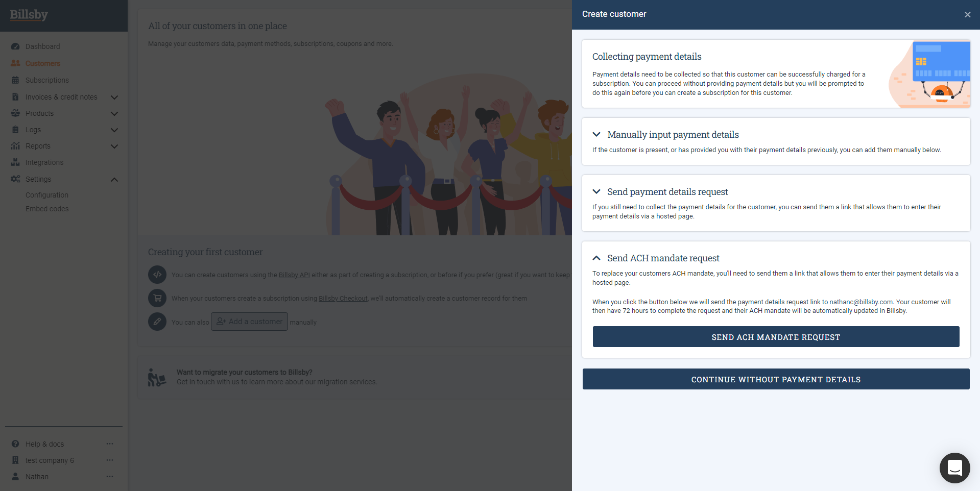This screenshot has height=491, width=980.
Task: Close the Create customer panel
Action: pos(967,15)
